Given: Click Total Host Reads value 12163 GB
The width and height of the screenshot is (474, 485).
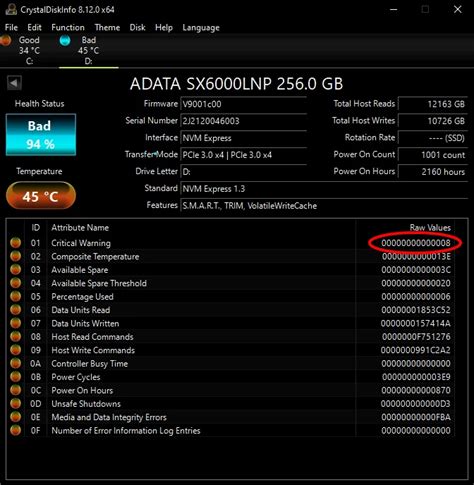Looking at the screenshot, I should tap(433, 104).
